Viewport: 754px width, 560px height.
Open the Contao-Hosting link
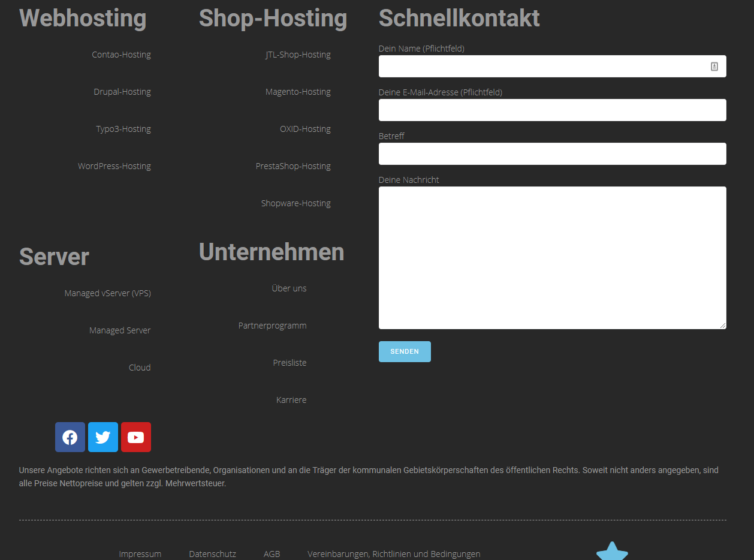pos(121,55)
